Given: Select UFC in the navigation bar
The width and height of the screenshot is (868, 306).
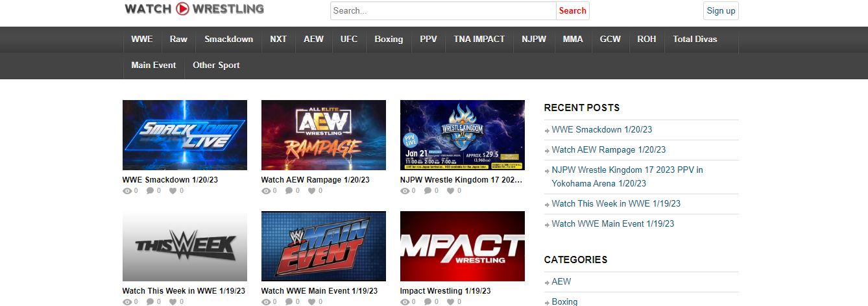Looking at the screenshot, I should coord(349,39).
